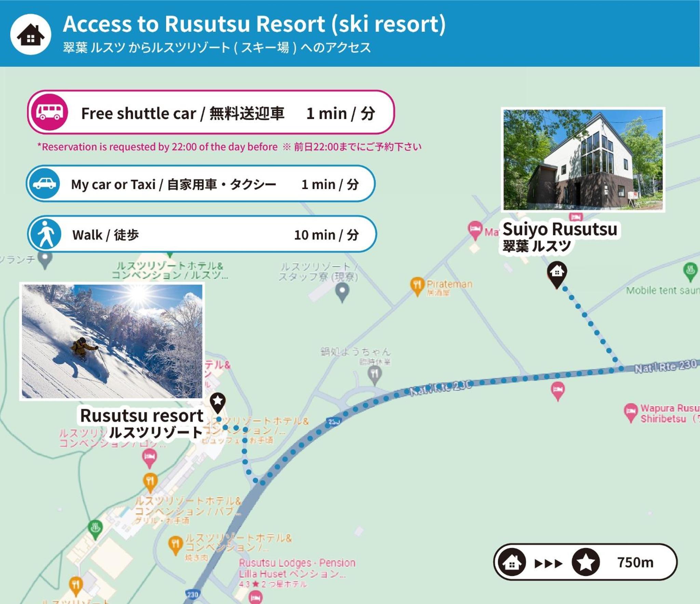This screenshot has height=604, width=700.
Task: Click the "Free shuttle car / 無料送迎車" label
Action: 183,113
